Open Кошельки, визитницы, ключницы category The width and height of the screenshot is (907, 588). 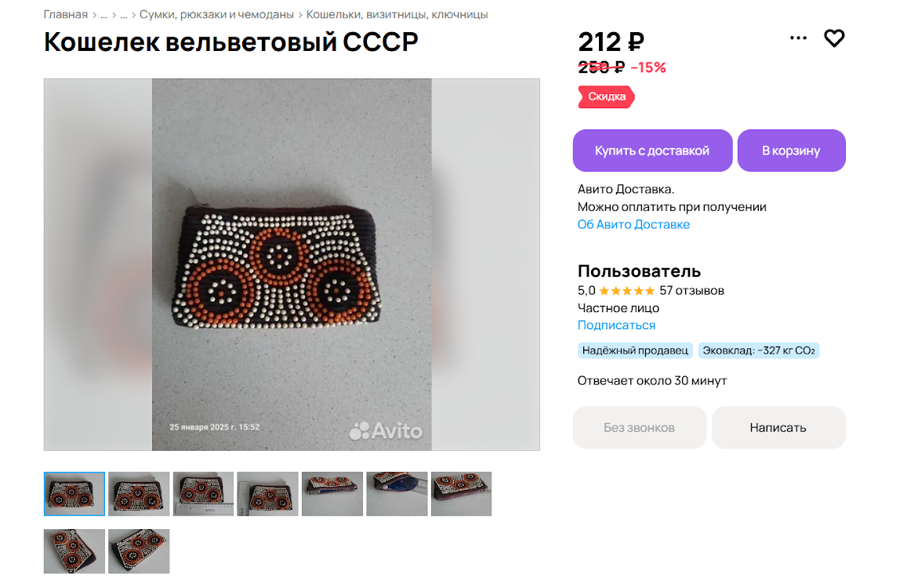(x=397, y=14)
